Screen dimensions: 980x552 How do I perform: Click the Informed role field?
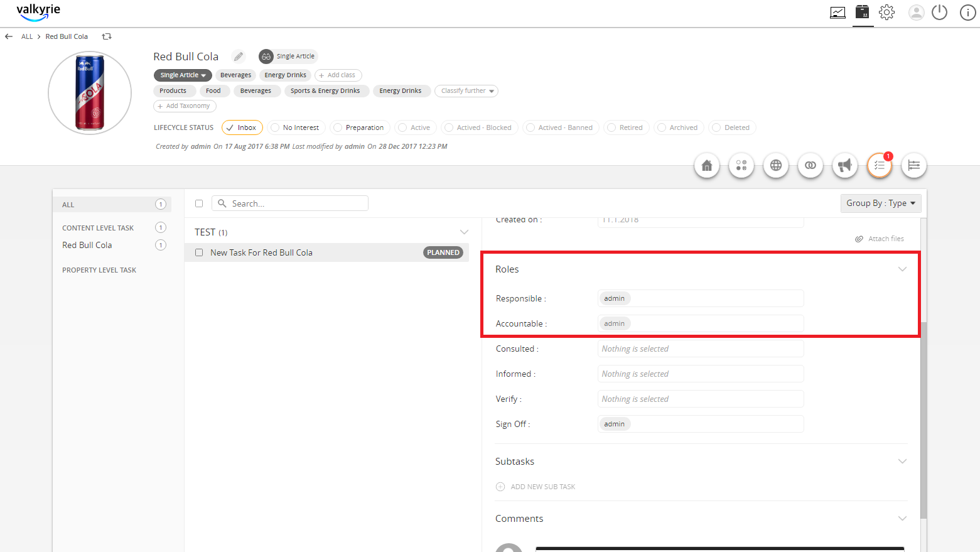pos(701,374)
